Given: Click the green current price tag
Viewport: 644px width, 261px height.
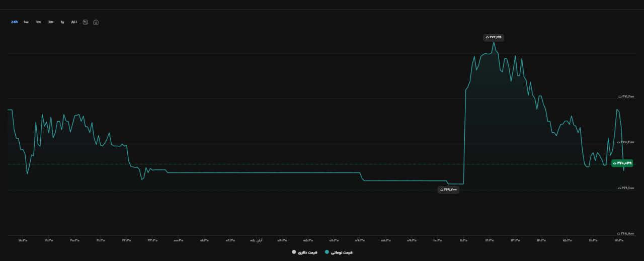Looking at the screenshot, I should pyautogui.click(x=622, y=163).
